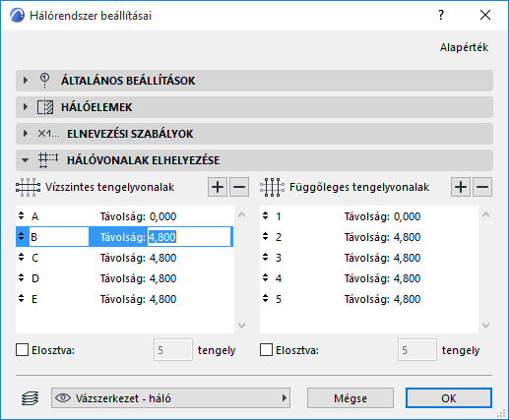The width and height of the screenshot is (509, 420).
Task: Click the grid line placement icon
Action: pos(48,160)
